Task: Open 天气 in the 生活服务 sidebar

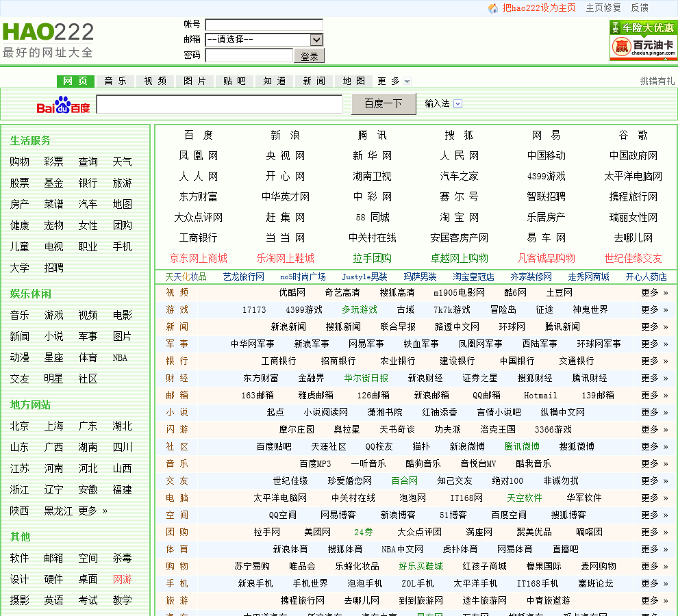Action: 122,162
